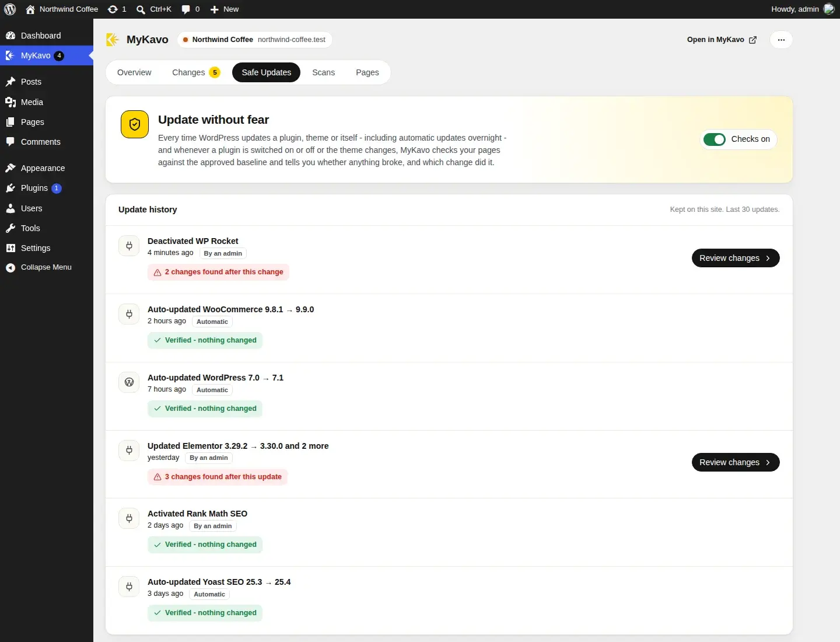This screenshot has width=840, height=642.
Task: Open in MyKavo external link
Action: [722, 40]
